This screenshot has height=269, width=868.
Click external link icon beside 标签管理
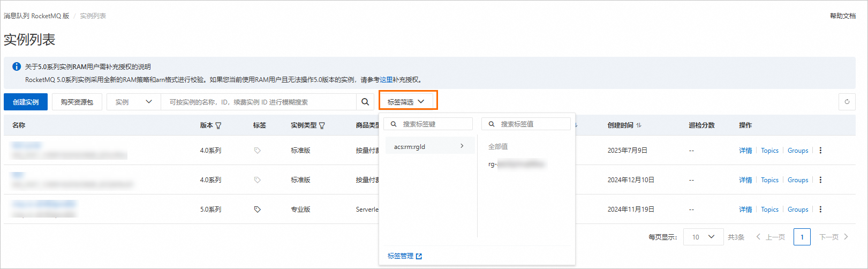419,256
